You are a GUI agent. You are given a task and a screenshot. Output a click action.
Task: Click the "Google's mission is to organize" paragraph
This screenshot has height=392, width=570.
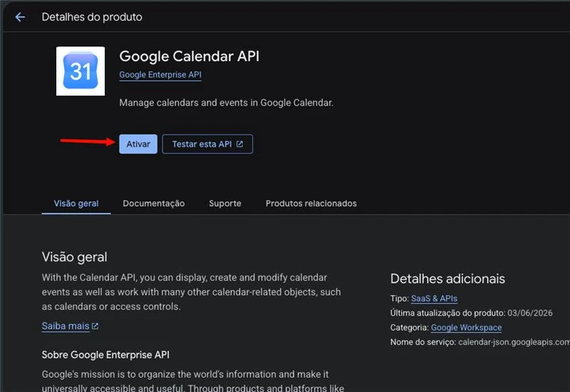[192, 381]
